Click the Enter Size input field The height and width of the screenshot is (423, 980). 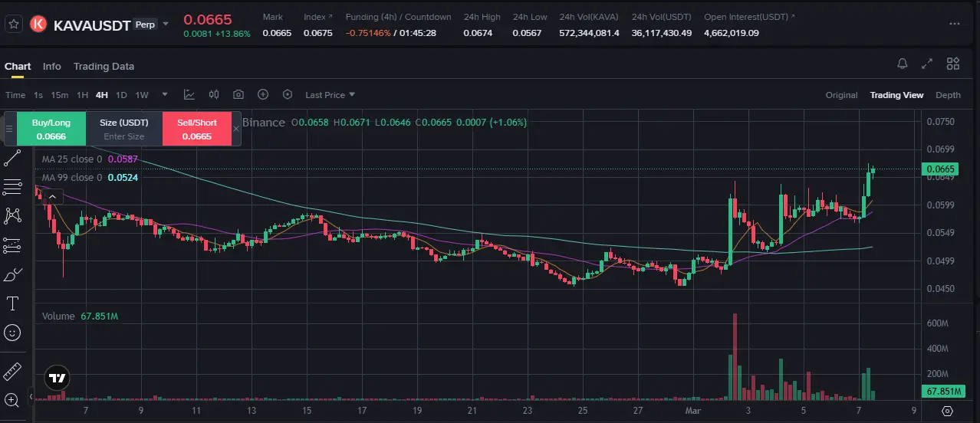(124, 136)
